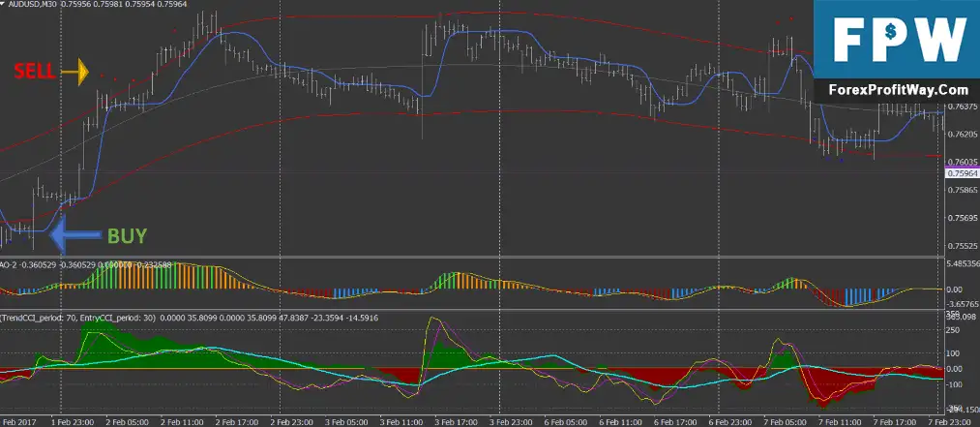Click the 0.76205 price axis label

point(963,135)
